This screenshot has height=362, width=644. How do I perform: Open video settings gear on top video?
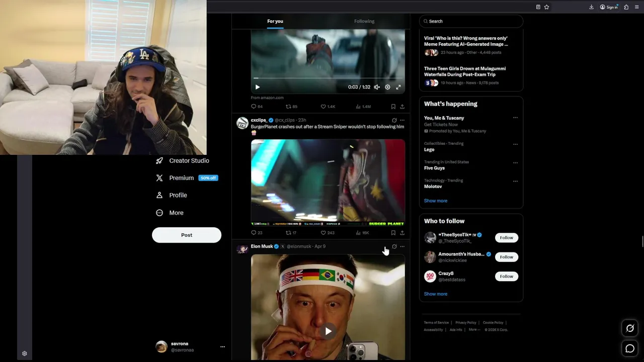click(x=387, y=87)
